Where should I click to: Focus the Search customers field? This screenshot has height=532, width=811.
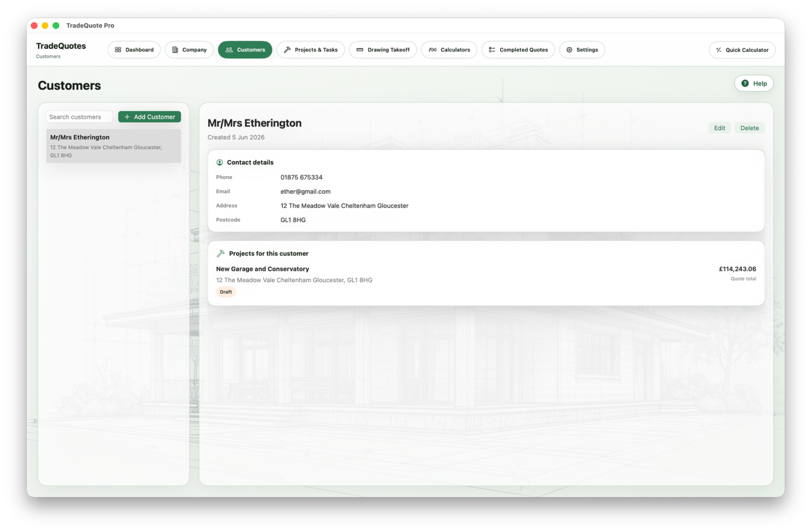pyautogui.click(x=79, y=117)
